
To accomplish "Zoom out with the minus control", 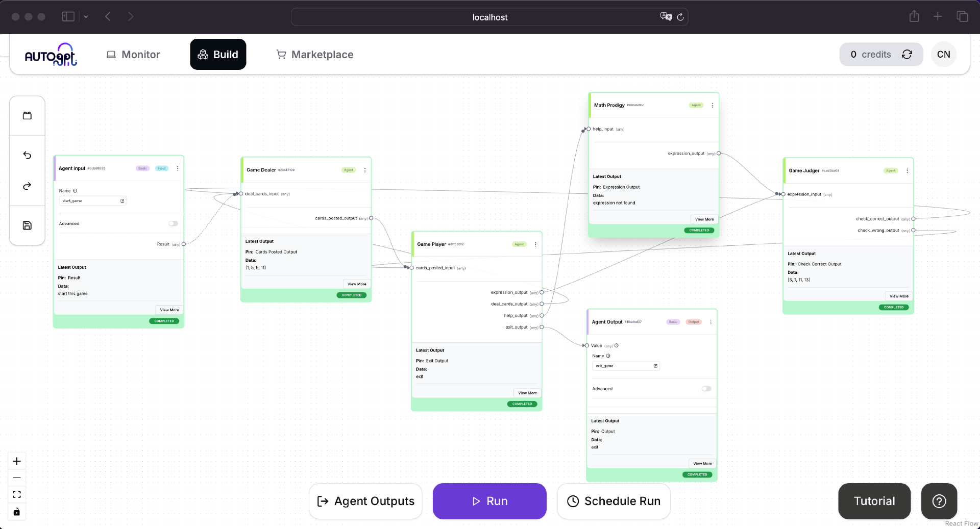I will (17, 478).
